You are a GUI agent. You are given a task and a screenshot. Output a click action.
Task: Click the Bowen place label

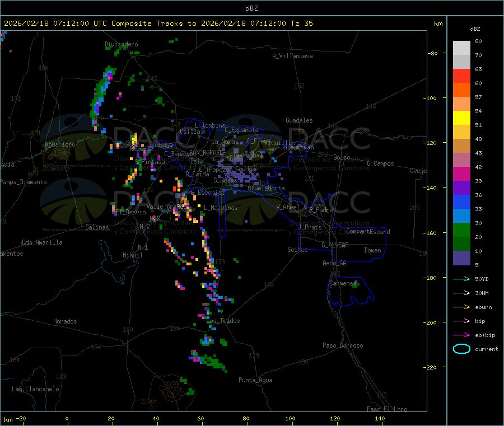(x=373, y=250)
